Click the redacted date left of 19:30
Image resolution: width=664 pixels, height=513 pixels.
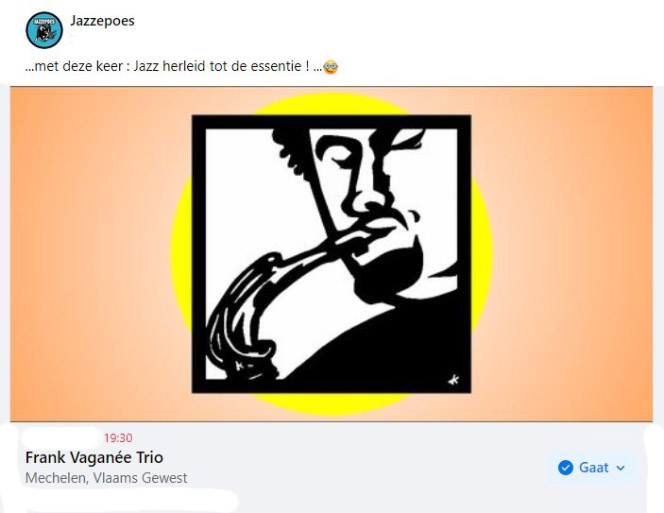coord(63,437)
